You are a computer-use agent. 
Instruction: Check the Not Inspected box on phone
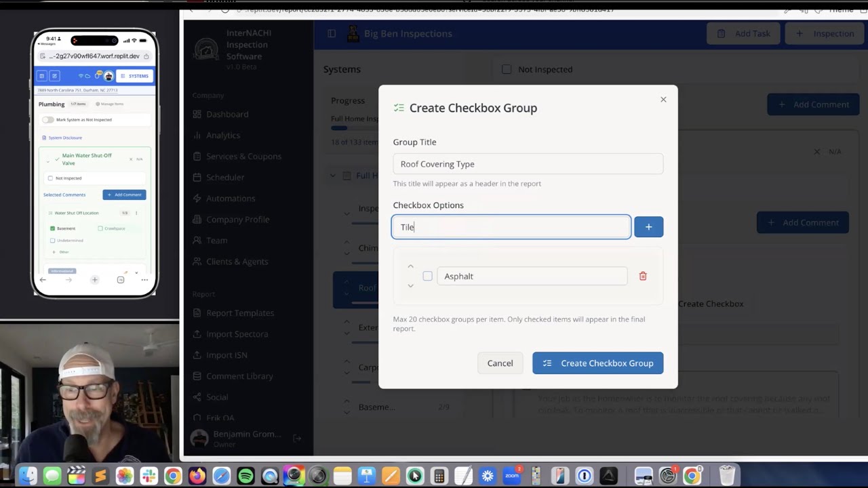click(x=50, y=178)
